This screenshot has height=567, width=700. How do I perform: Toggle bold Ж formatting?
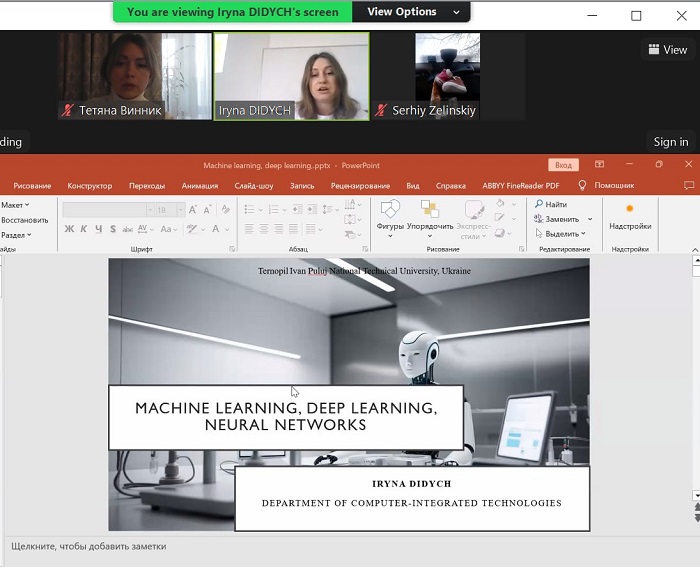click(x=69, y=229)
